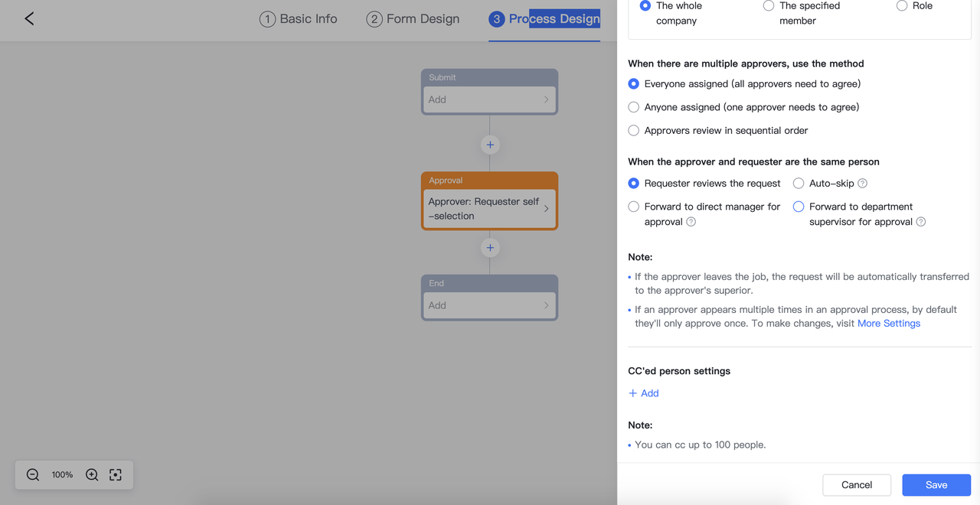Select Anyone assigned approval method
The width and height of the screenshot is (980, 505).
click(x=634, y=107)
